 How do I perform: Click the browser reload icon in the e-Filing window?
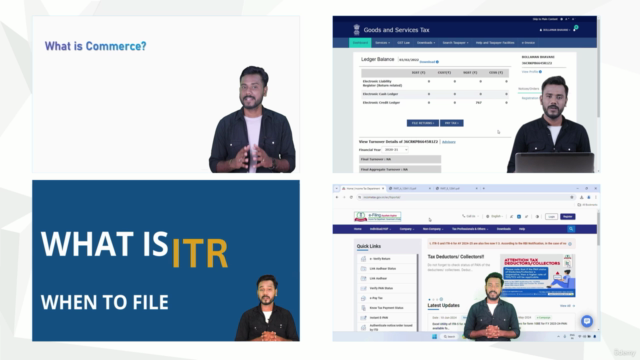tap(351, 197)
